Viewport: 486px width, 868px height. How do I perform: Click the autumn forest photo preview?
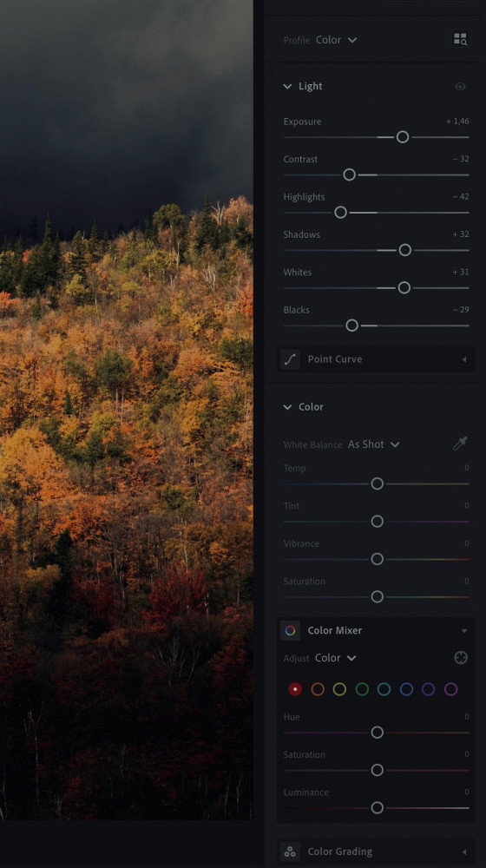coord(126,410)
